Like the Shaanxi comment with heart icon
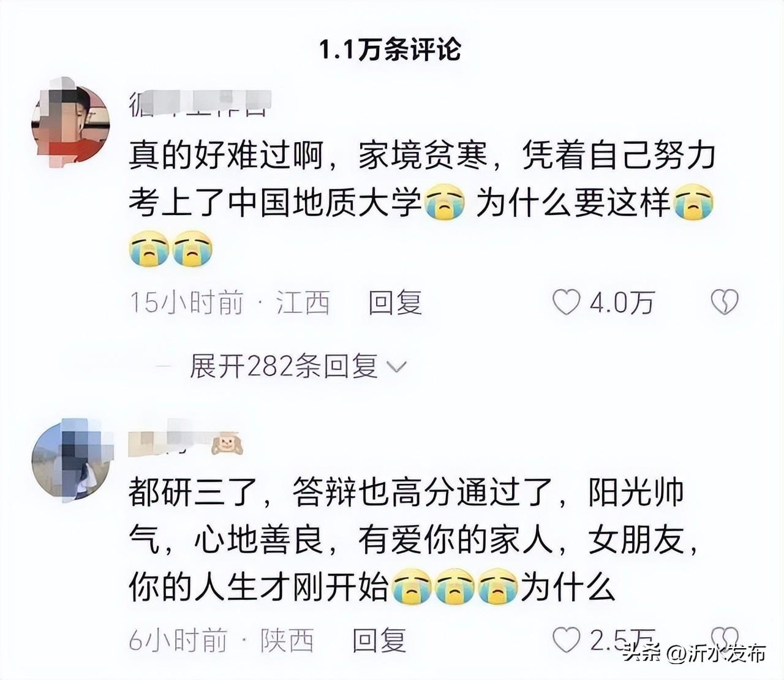 (566, 640)
